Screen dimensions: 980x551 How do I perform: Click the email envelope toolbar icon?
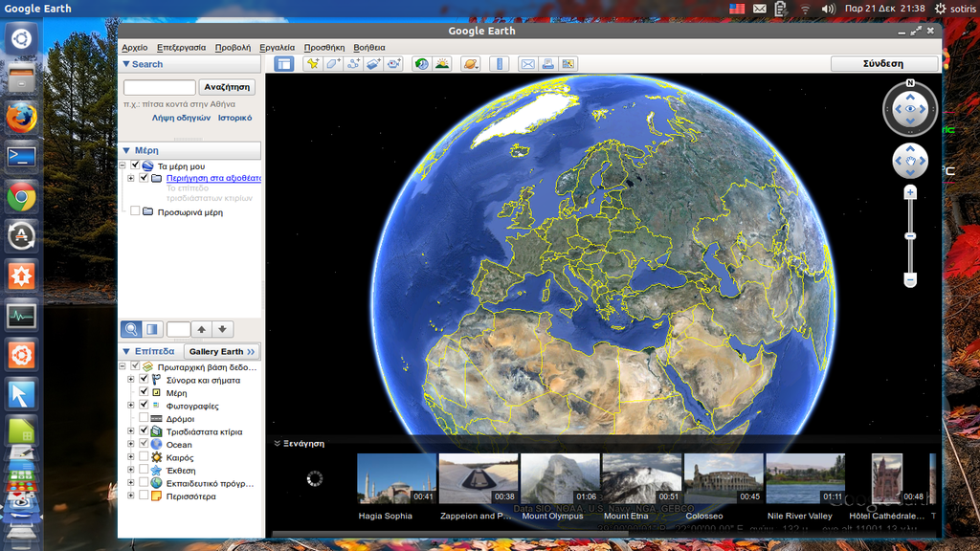pos(527,64)
